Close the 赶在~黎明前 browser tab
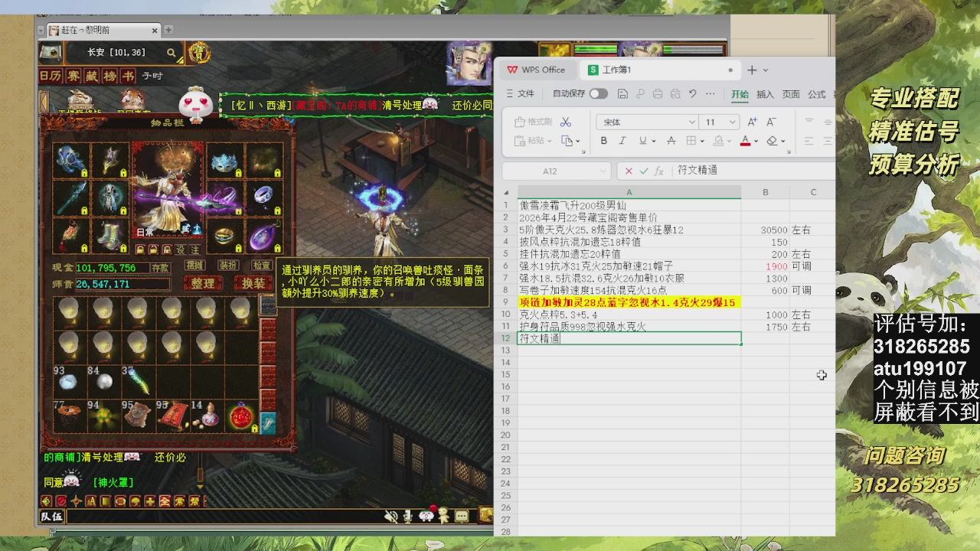 tap(155, 31)
